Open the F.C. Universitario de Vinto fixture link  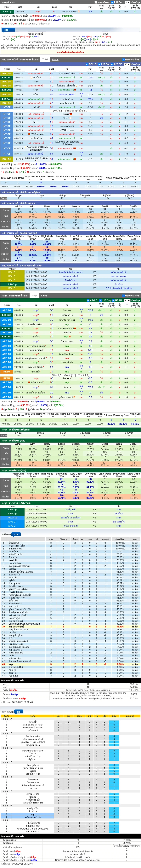coord(119,288)
